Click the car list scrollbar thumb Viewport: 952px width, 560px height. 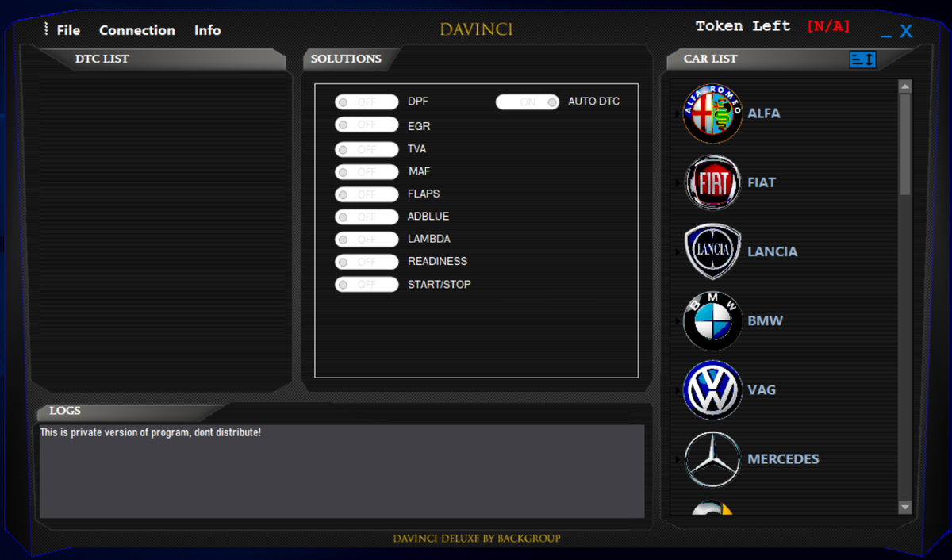click(x=905, y=144)
